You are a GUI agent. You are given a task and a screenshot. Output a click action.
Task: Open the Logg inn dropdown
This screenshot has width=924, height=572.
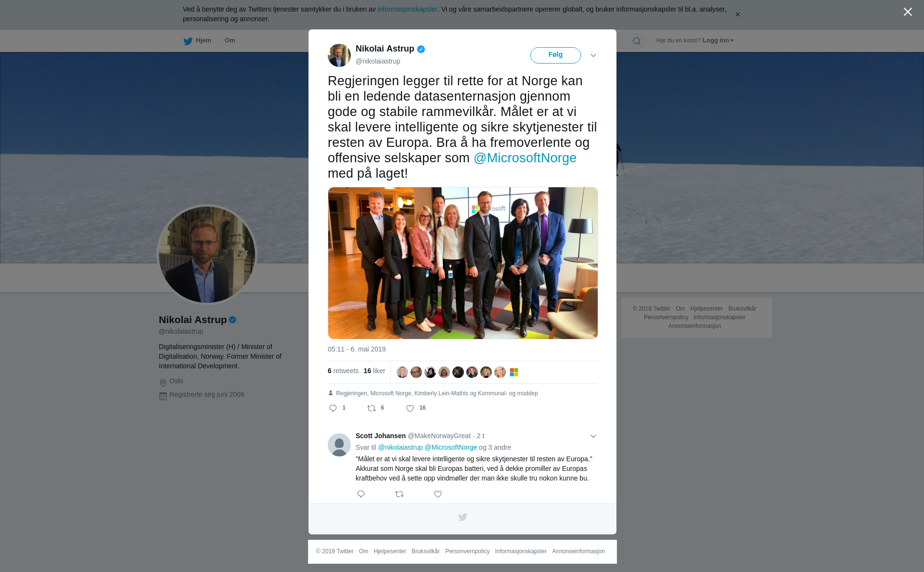point(718,40)
